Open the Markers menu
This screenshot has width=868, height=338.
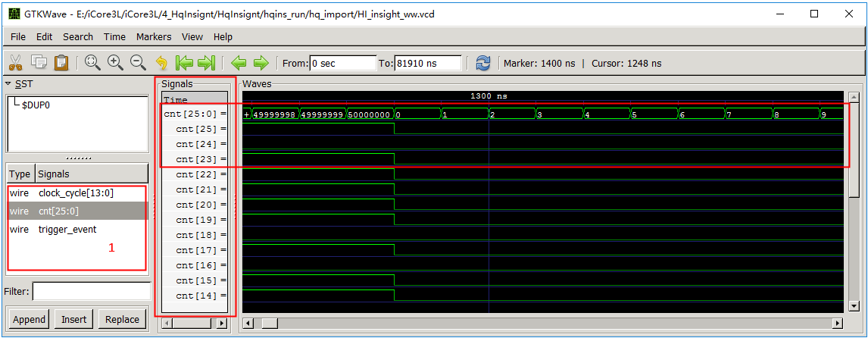tap(154, 36)
